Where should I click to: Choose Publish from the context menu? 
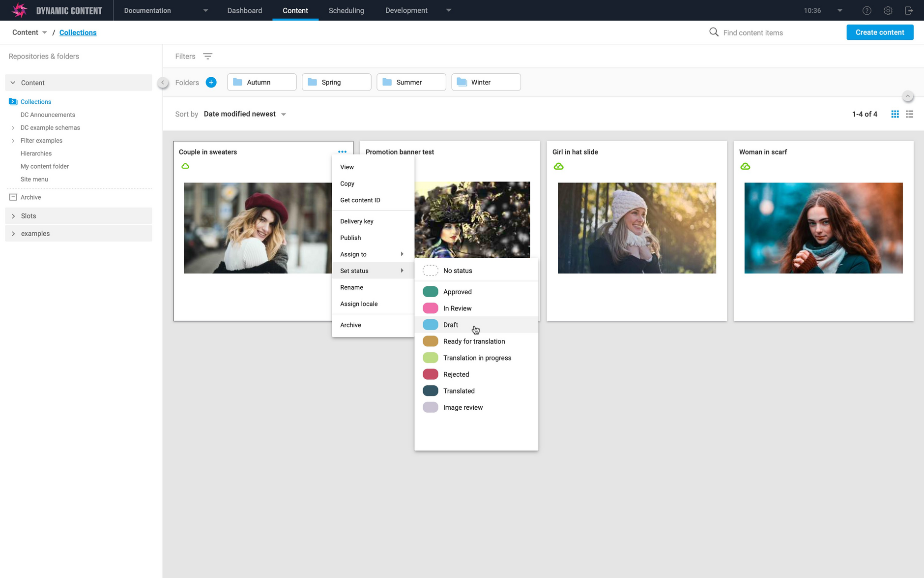(x=373, y=238)
